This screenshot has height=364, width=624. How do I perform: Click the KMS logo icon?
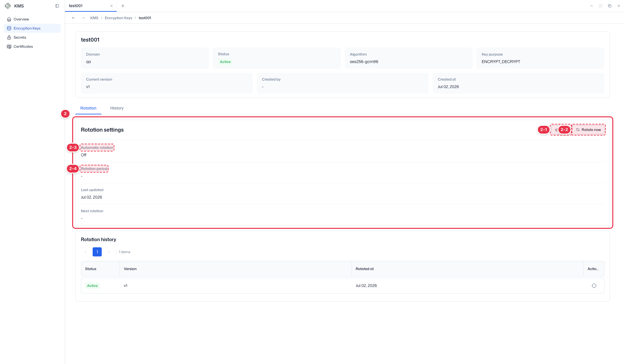coord(8,6)
